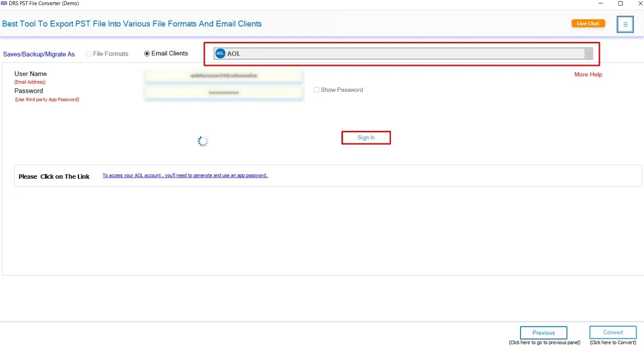Open the hamburger menu icon

point(625,24)
